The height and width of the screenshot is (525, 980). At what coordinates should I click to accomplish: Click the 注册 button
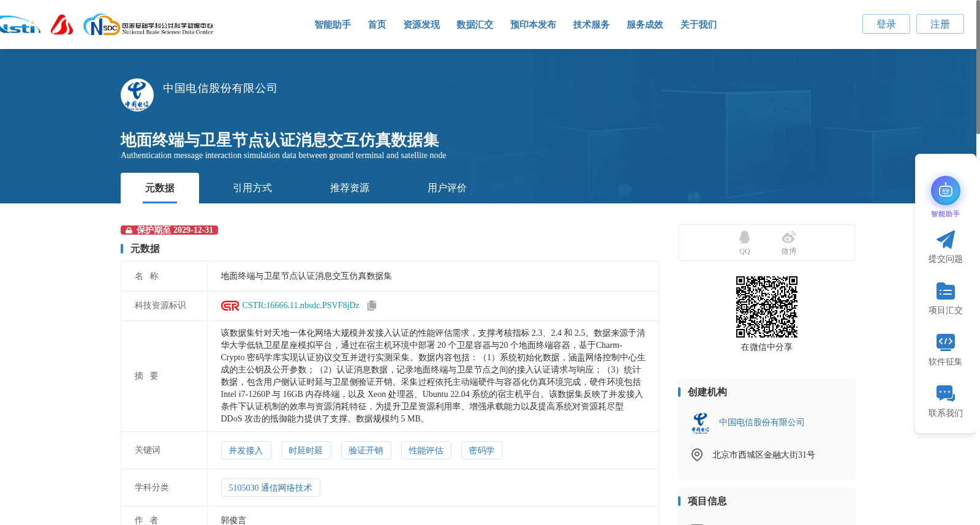point(940,24)
